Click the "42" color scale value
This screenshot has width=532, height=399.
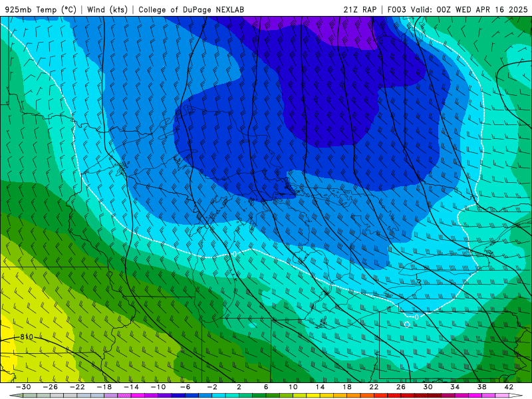click(509, 387)
